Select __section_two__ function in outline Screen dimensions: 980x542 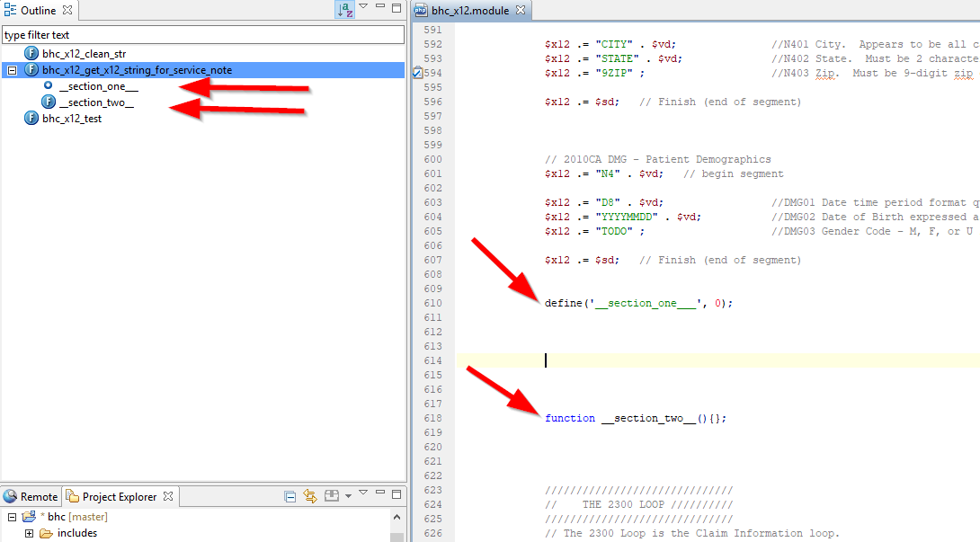[x=96, y=102]
